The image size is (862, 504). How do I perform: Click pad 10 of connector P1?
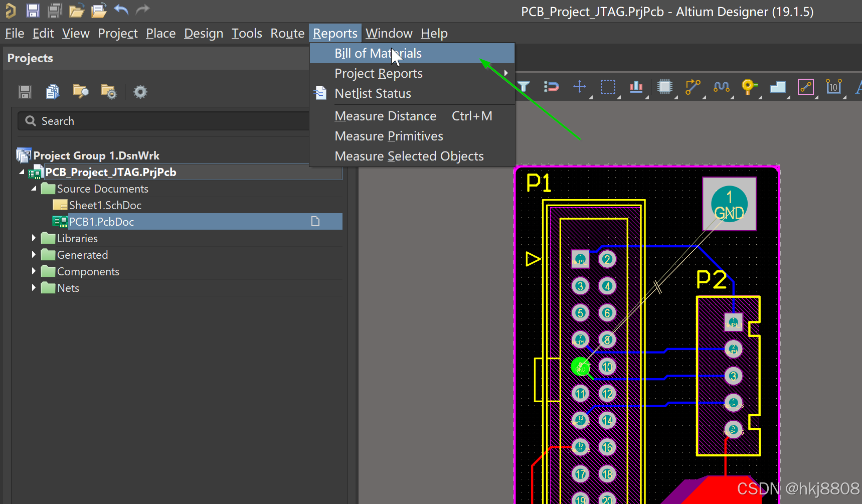pyautogui.click(x=607, y=367)
